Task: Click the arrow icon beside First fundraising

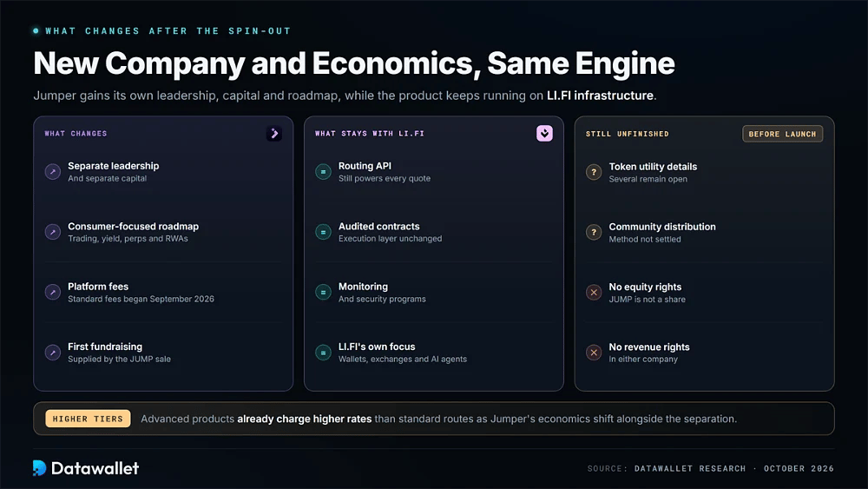Action: [x=53, y=353]
